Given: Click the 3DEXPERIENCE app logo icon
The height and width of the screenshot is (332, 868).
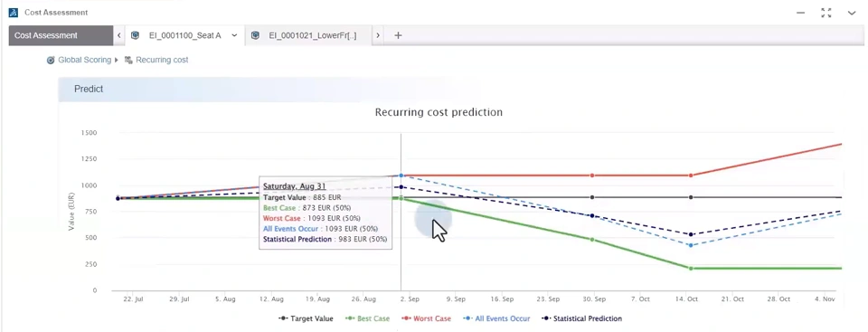Looking at the screenshot, I should (x=14, y=12).
